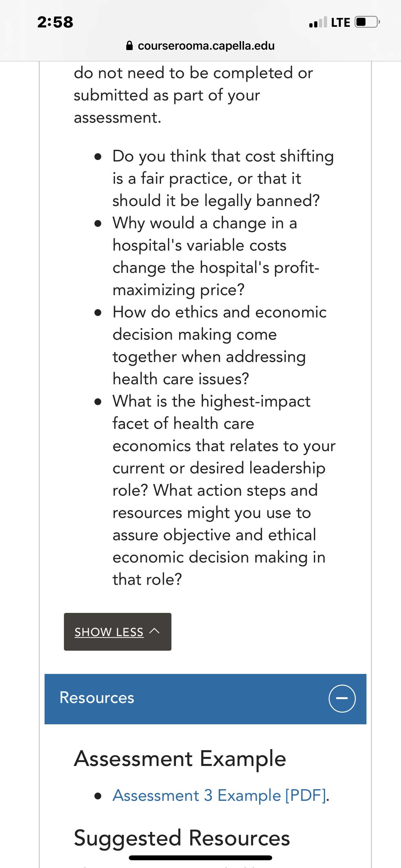Click the SHOW LESS button
Viewport: 401px width, 868px height.
tap(118, 632)
